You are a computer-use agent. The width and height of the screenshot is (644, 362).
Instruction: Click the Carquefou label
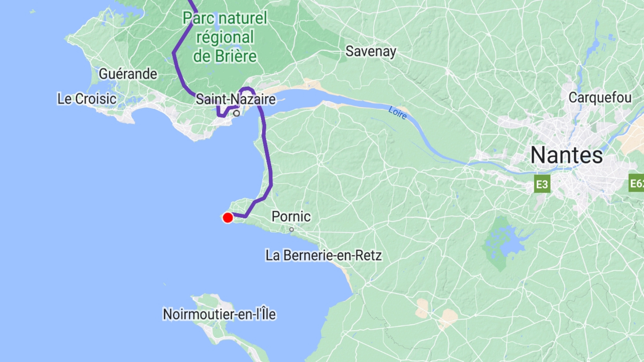tap(600, 98)
